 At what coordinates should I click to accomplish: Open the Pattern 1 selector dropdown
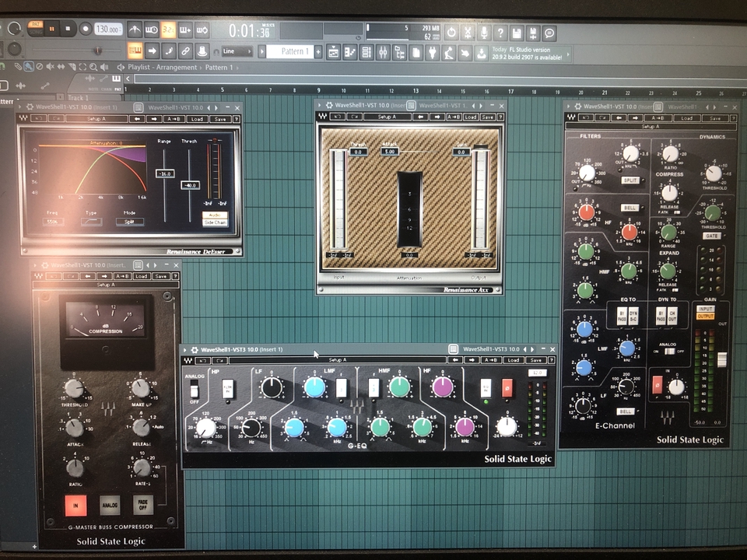pyautogui.click(x=290, y=51)
